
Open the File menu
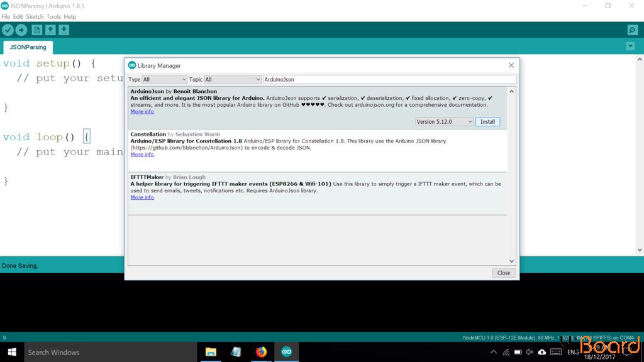tap(6, 17)
